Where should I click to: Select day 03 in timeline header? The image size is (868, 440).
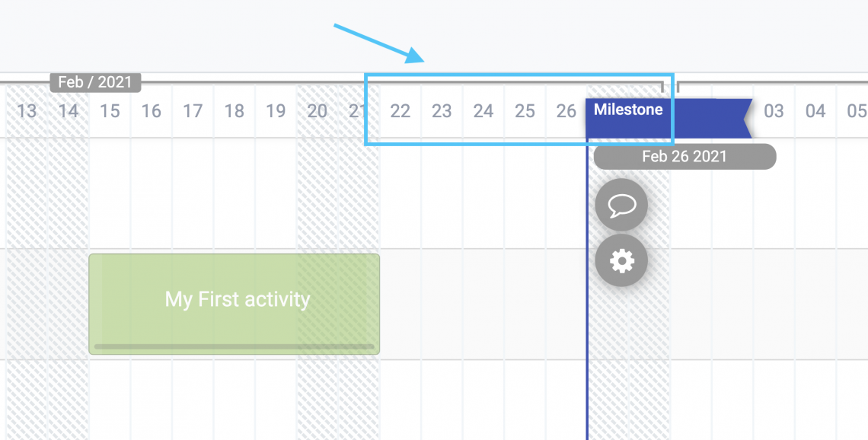[774, 111]
